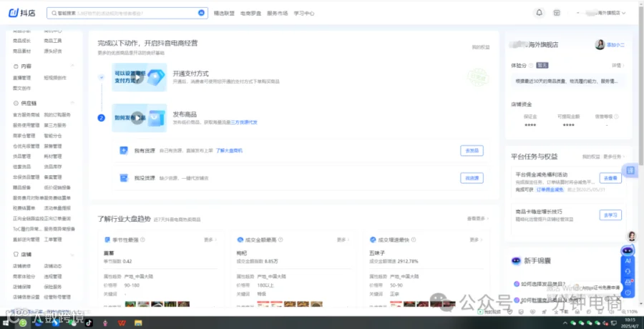Click the 店铺 section icon

point(16,254)
